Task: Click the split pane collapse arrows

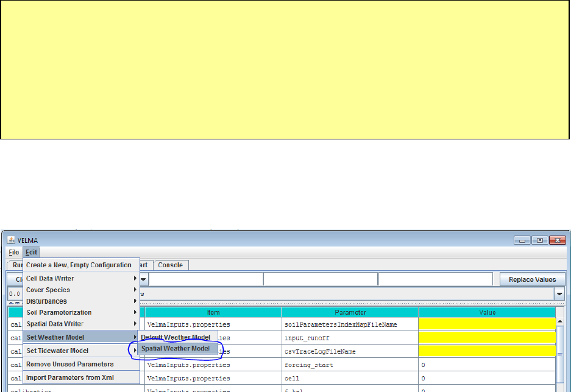Action: tap(14, 303)
